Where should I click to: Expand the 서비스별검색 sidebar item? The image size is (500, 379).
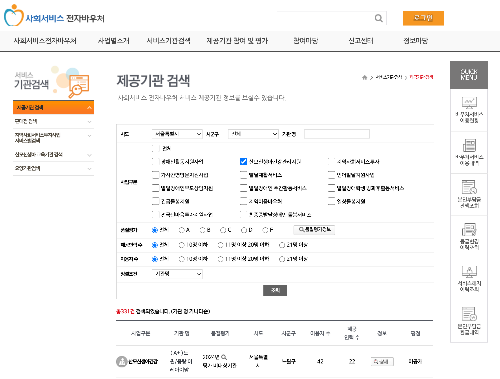pos(89,136)
